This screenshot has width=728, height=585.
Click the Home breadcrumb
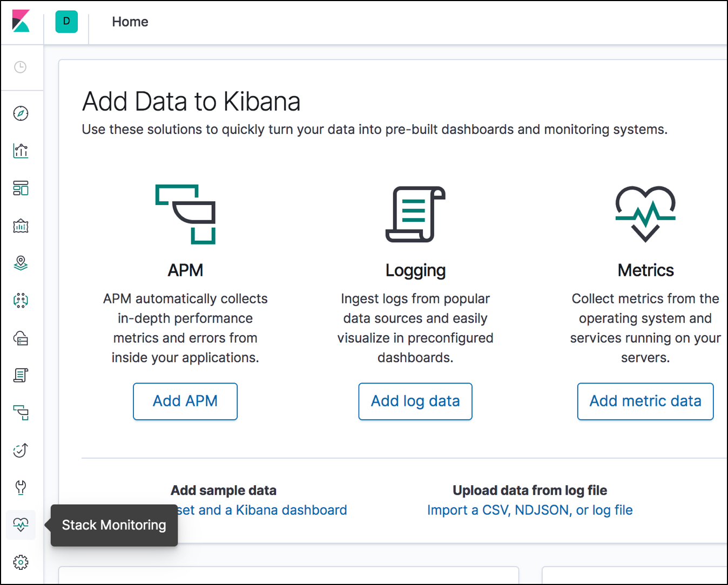(130, 22)
